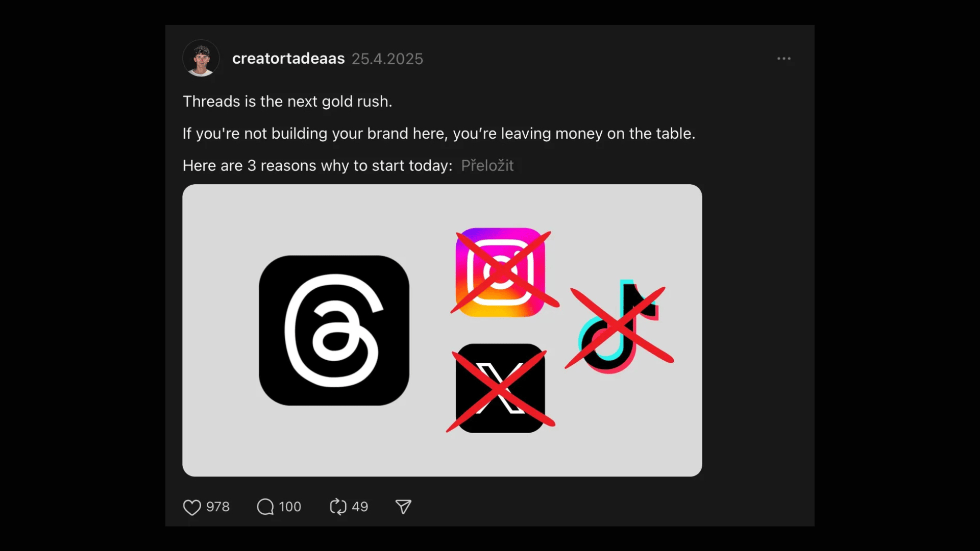Open the three-dot more options menu

(x=784, y=59)
